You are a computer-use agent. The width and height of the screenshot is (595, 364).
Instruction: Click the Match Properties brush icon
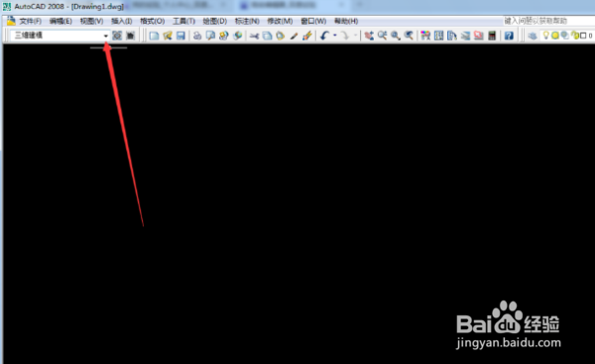294,36
